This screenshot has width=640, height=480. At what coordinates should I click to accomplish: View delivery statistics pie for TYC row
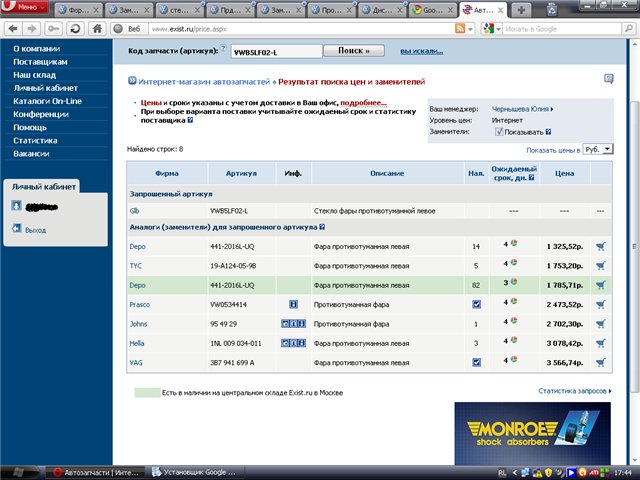coord(514,262)
